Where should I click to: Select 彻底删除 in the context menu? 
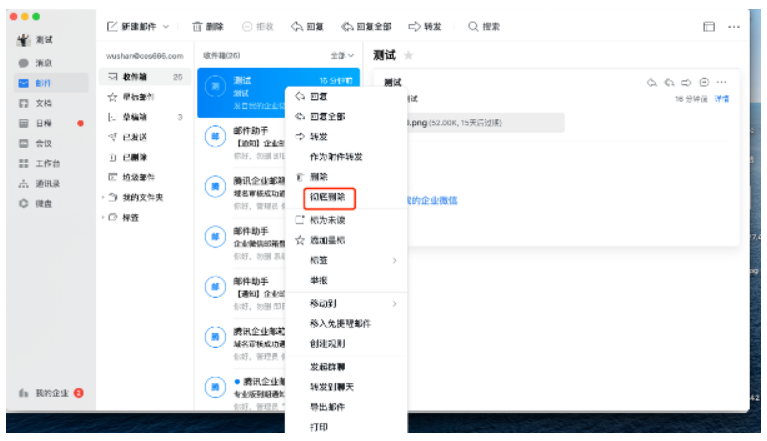(x=328, y=197)
